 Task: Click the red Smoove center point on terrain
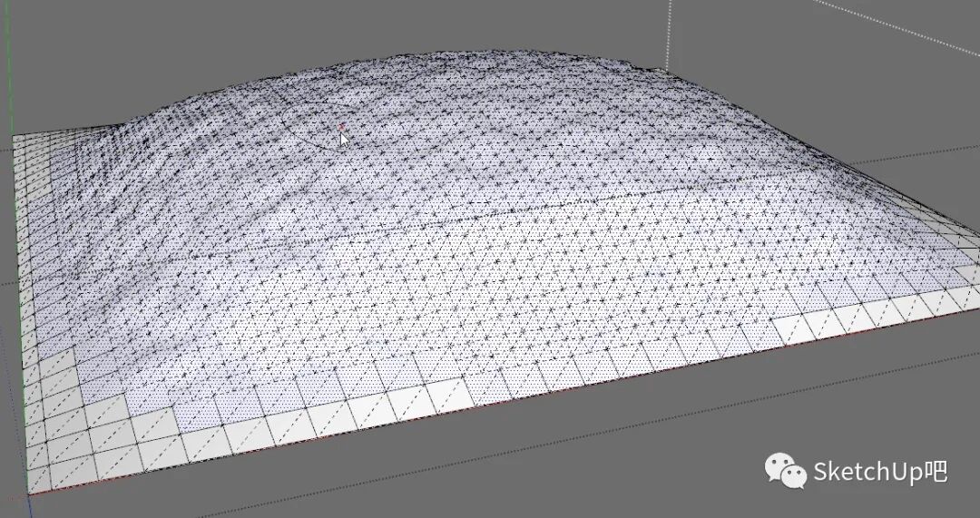(341, 128)
